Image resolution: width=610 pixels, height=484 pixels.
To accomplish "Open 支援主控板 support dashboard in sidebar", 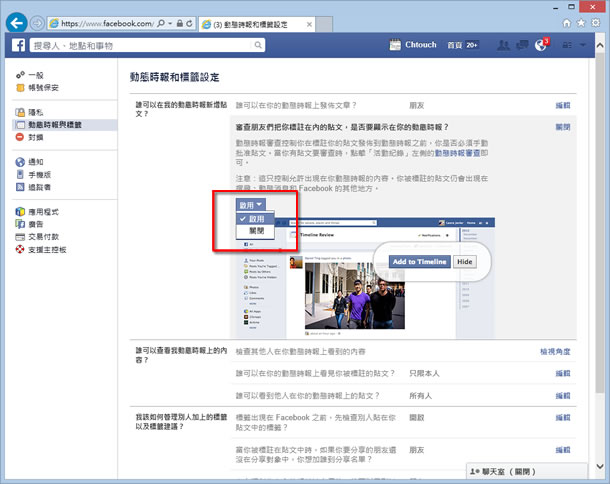I will click(45, 248).
